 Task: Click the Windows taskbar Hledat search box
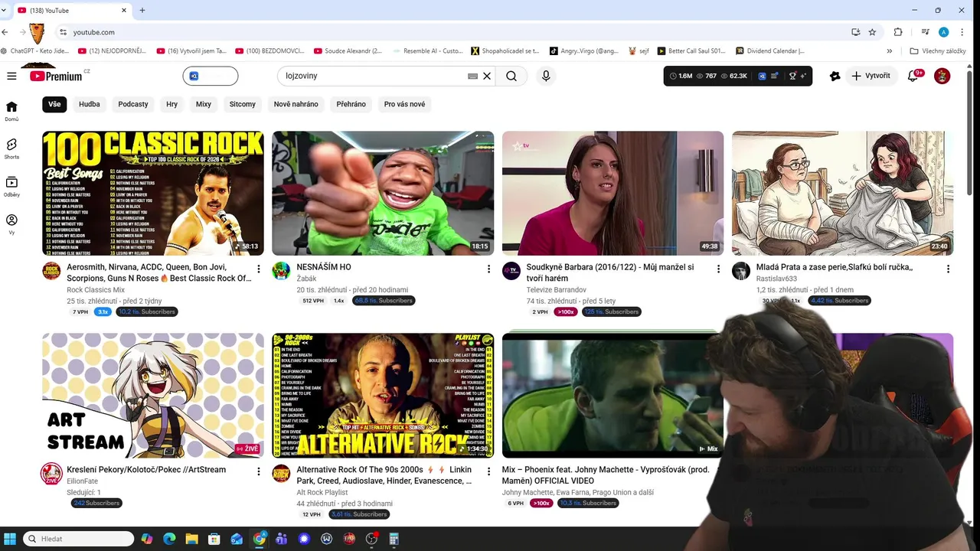(x=78, y=539)
